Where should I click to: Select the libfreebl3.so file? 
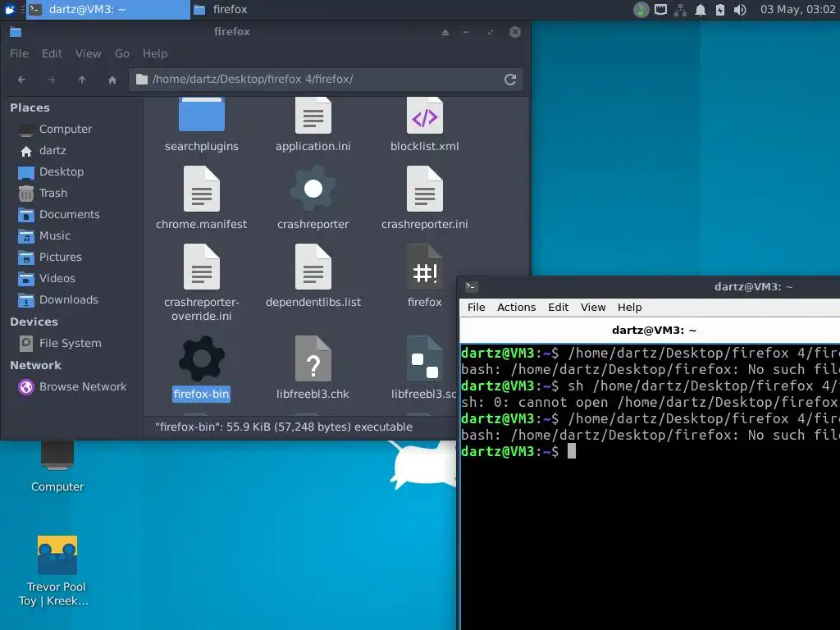(x=424, y=368)
